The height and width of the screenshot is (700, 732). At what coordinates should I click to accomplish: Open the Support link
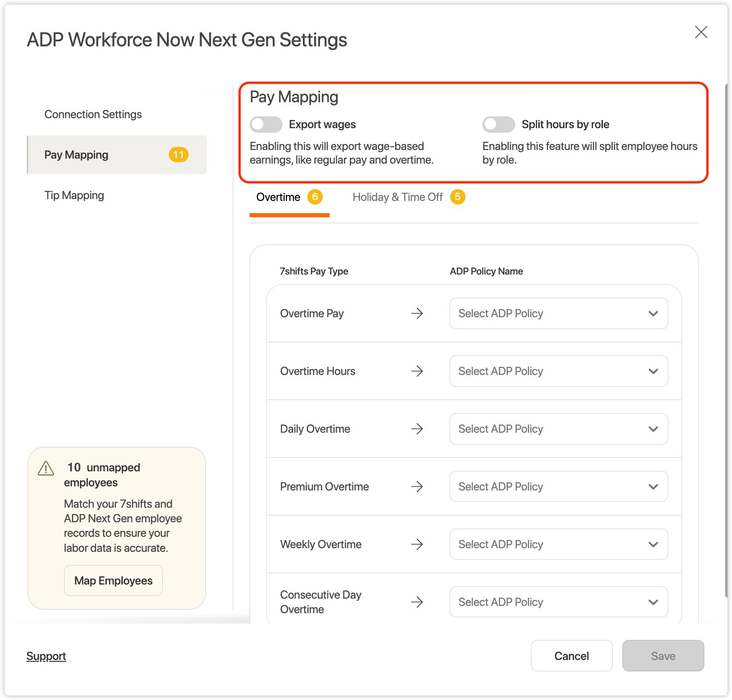(x=46, y=656)
